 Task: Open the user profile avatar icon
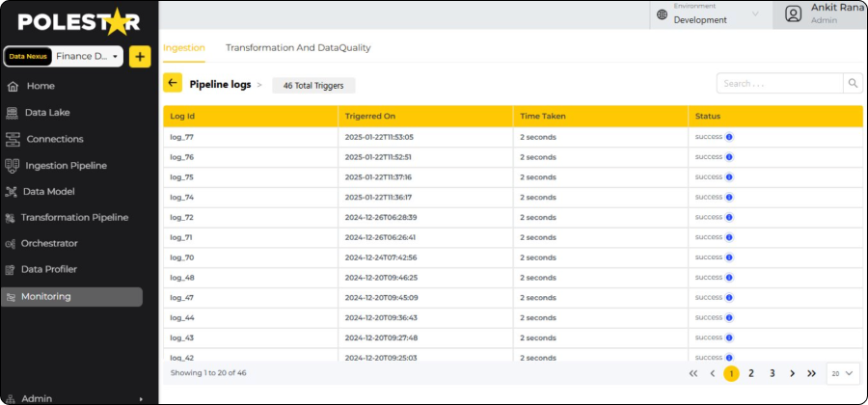(x=793, y=13)
